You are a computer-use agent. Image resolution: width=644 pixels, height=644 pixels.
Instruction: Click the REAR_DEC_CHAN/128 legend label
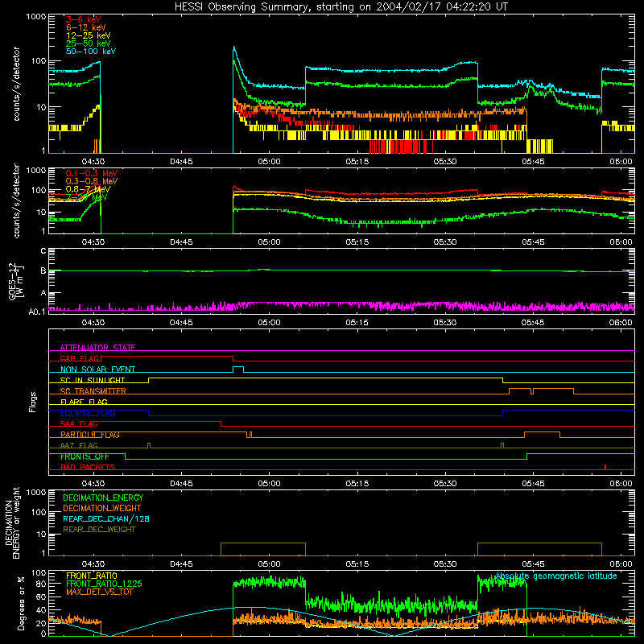pyautogui.click(x=106, y=518)
